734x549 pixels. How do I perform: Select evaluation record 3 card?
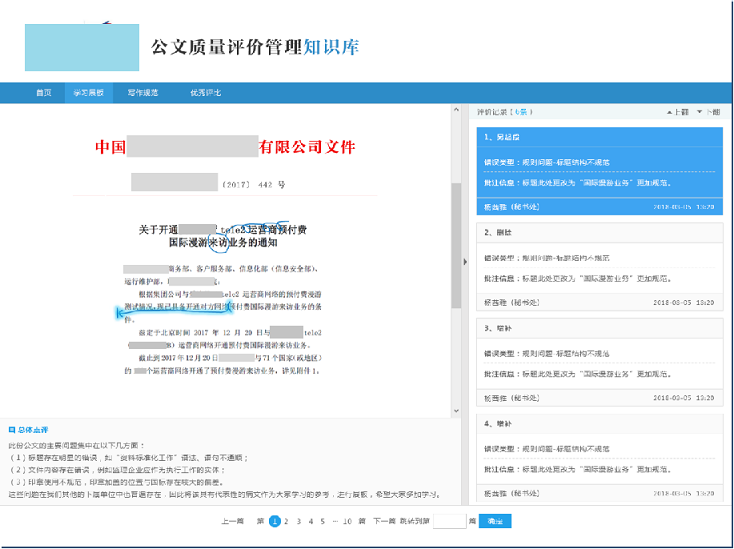coord(598,362)
